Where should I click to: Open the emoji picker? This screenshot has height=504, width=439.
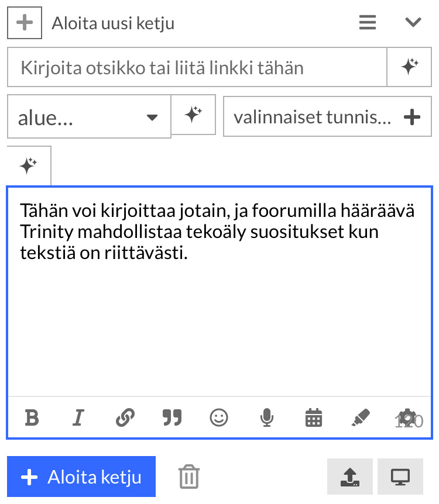click(x=219, y=417)
